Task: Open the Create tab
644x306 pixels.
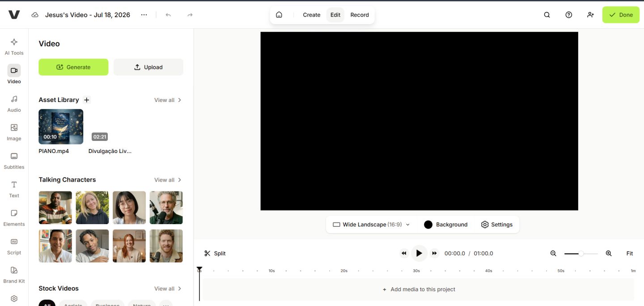Action: pos(311,15)
